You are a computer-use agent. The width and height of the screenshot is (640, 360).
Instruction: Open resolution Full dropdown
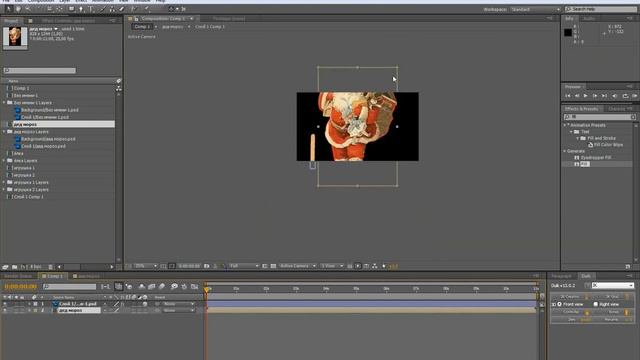click(x=244, y=266)
